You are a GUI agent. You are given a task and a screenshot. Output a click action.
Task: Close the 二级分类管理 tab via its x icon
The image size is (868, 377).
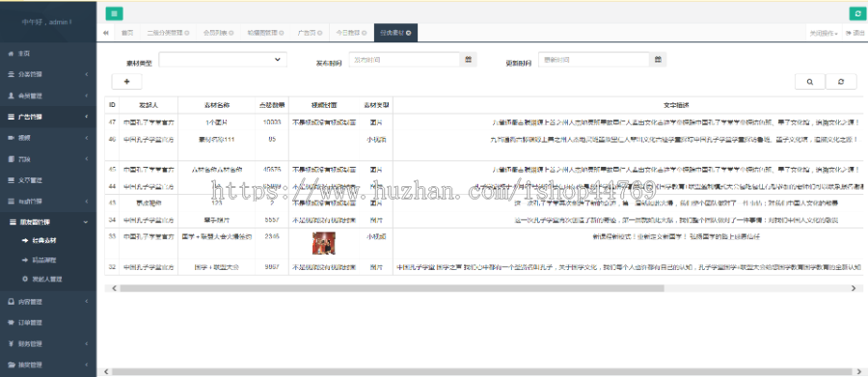point(187,33)
